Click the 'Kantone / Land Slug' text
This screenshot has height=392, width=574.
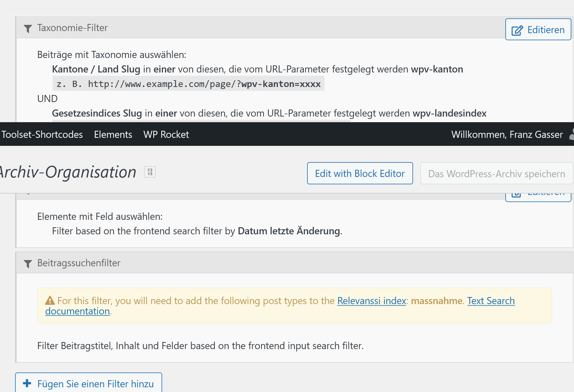pyautogui.click(x=96, y=69)
